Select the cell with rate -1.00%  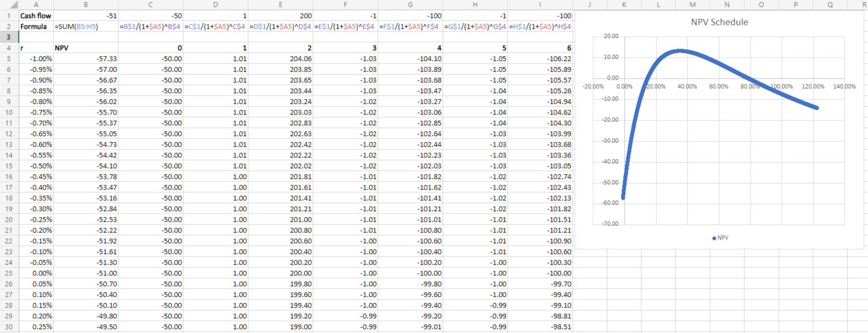coord(36,59)
